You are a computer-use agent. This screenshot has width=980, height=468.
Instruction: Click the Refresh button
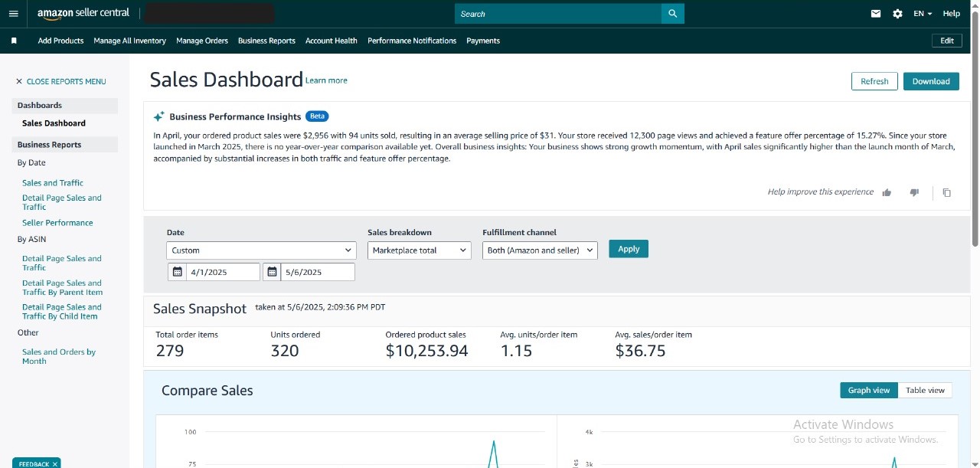click(x=874, y=81)
